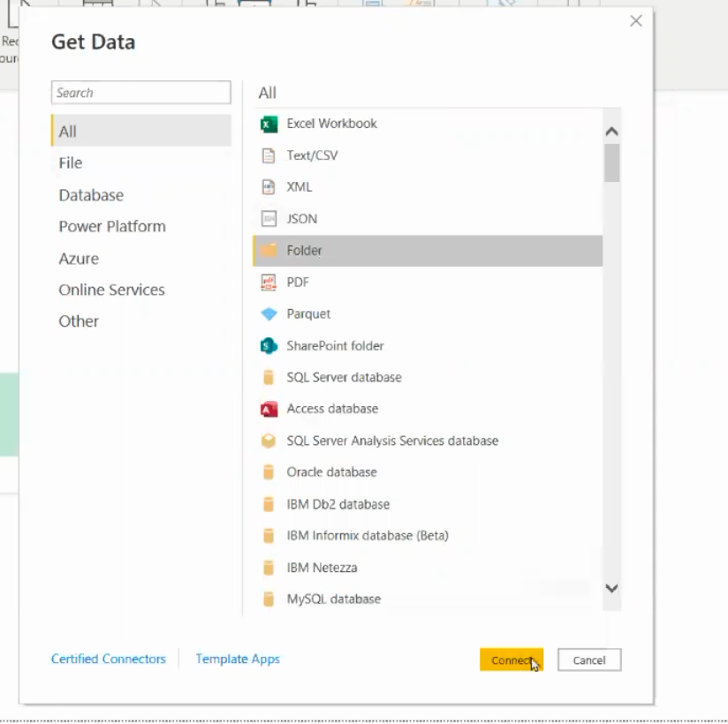Select the PDF label
The image size is (728, 724).
[x=298, y=283]
